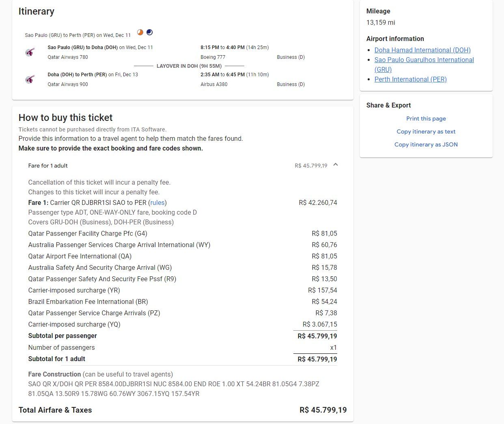Click Qatar Passenger Facility Charge Pfc (G4)
504x424 pixels.
point(88,233)
